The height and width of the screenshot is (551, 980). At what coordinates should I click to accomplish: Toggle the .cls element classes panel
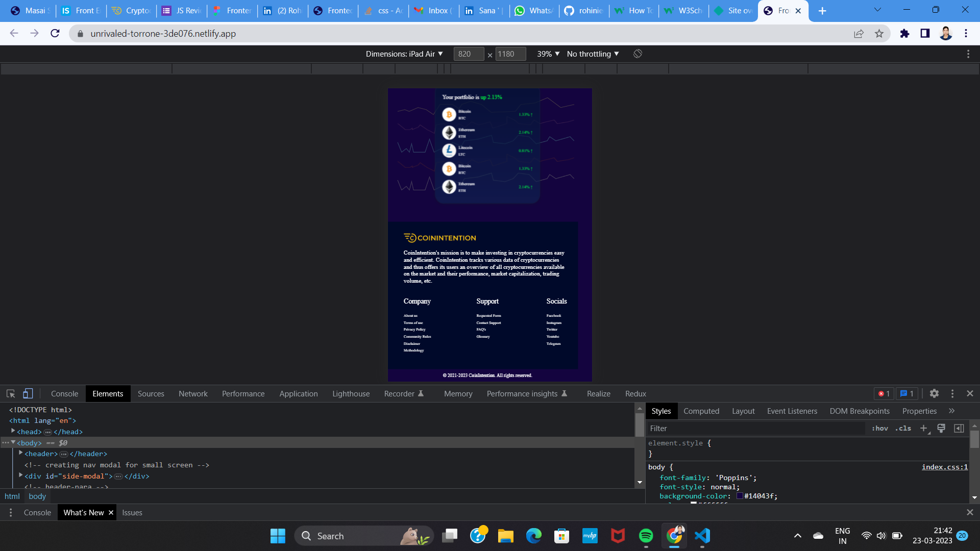pyautogui.click(x=903, y=429)
